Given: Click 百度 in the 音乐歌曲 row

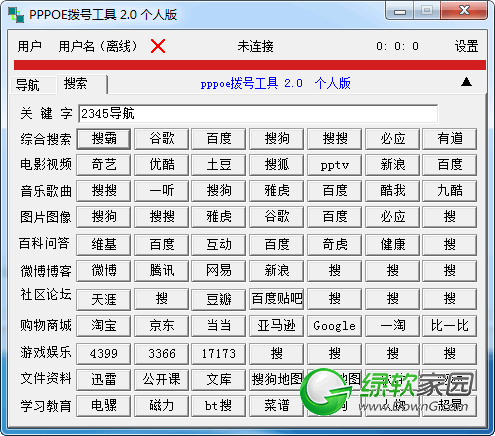Looking at the screenshot, I should 335,191.
